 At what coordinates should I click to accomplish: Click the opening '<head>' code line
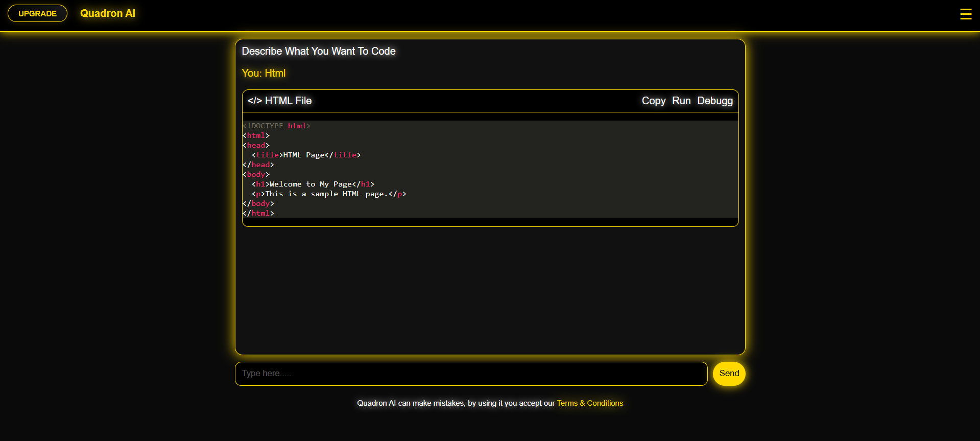tap(256, 145)
